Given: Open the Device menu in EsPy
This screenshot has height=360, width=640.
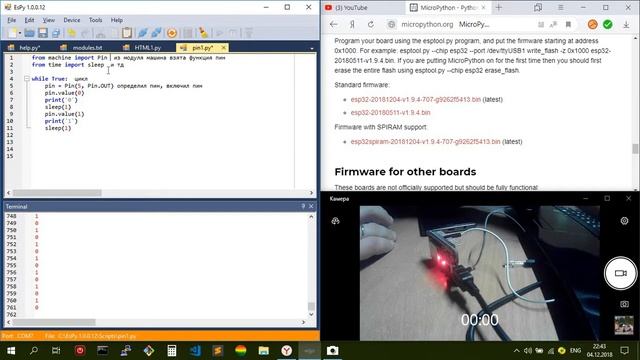Looking at the screenshot, I should point(72,20).
